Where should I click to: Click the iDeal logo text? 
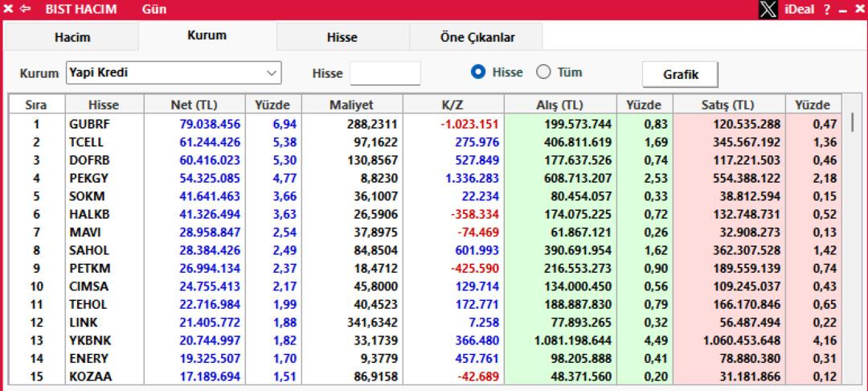tap(798, 10)
